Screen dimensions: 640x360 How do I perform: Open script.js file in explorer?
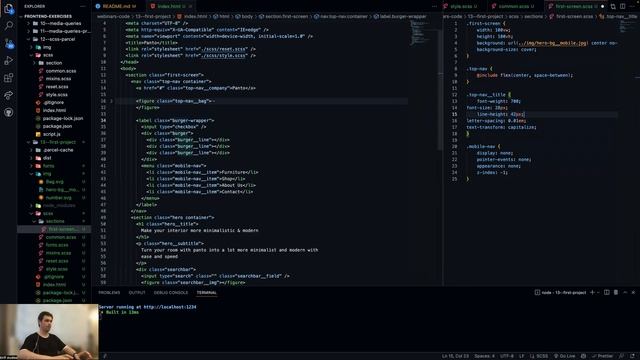click(51, 134)
